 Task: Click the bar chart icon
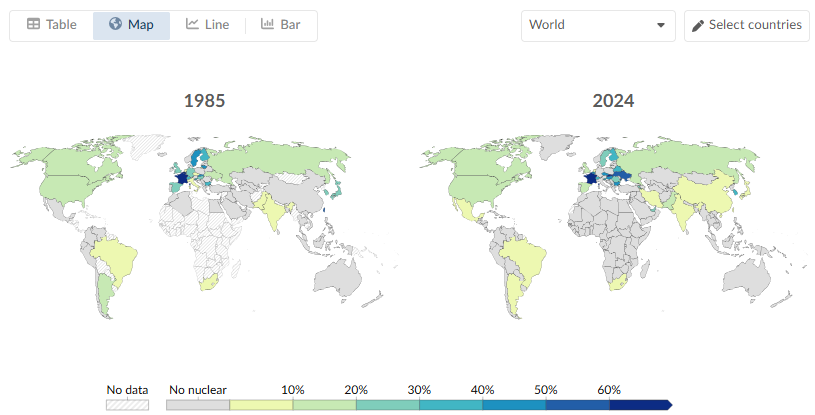pyautogui.click(x=267, y=25)
